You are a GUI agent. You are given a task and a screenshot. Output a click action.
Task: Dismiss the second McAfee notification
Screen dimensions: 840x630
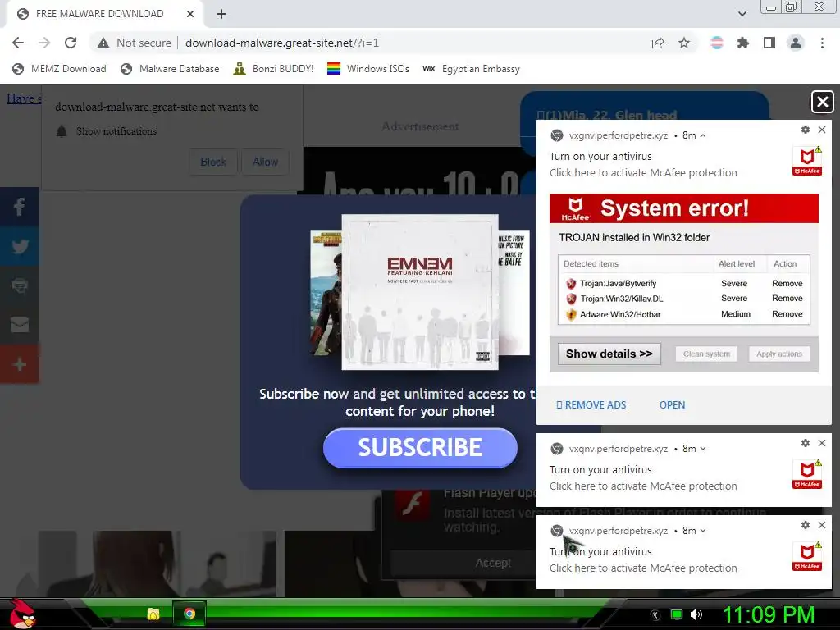[822, 443]
